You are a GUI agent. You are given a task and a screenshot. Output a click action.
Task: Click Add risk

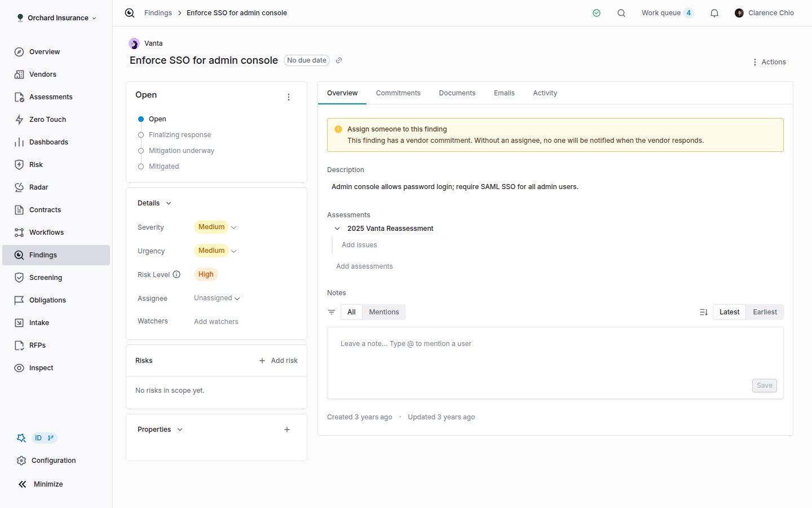(278, 361)
